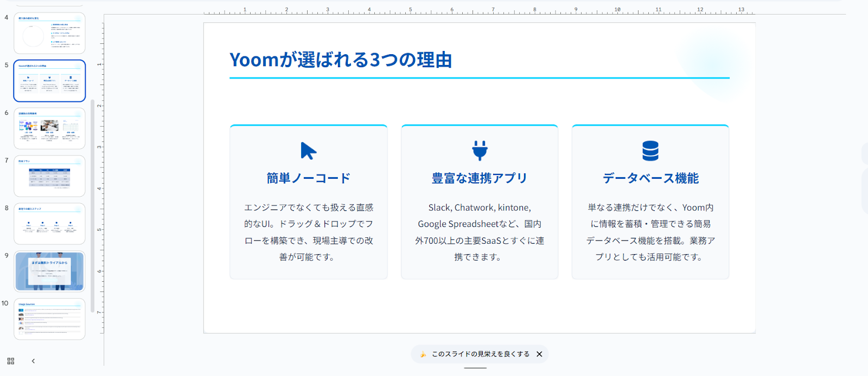Click the horizontal ruler above the slide

tap(479, 10)
